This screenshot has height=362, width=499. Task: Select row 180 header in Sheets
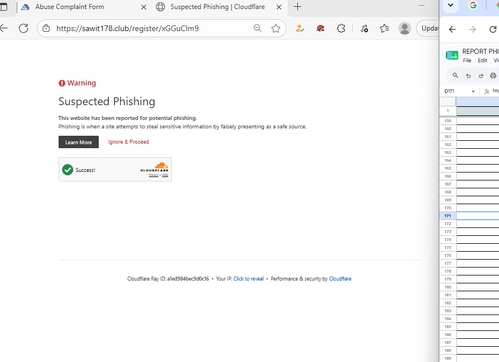448,287
